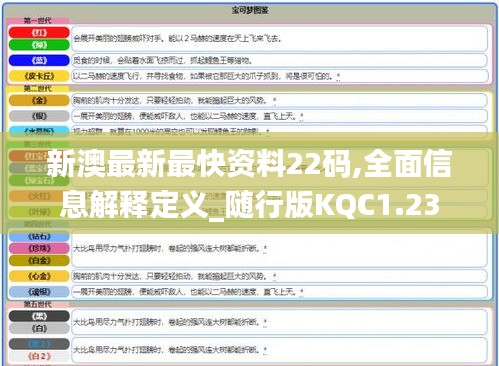Image resolution: width=499 pixels, height=366 pixels.
Task: Open the 《白金》 platinum version label
Action: point(39,260)
